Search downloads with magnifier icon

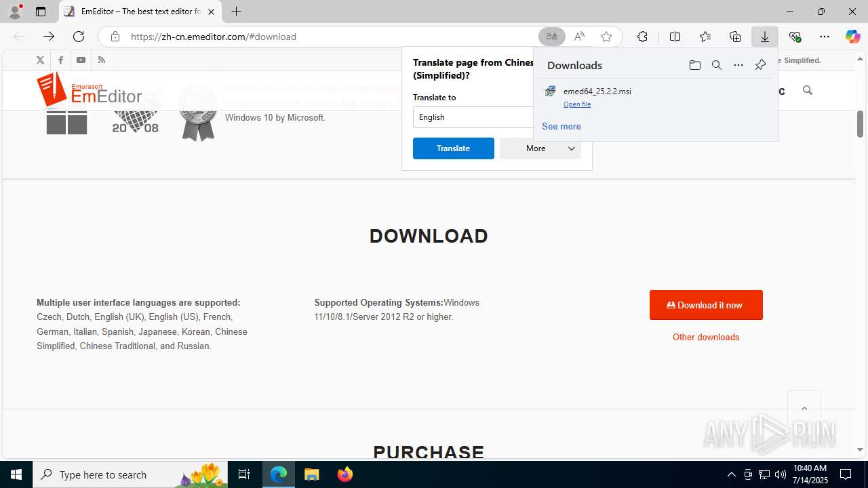click(x=716, y=65)
